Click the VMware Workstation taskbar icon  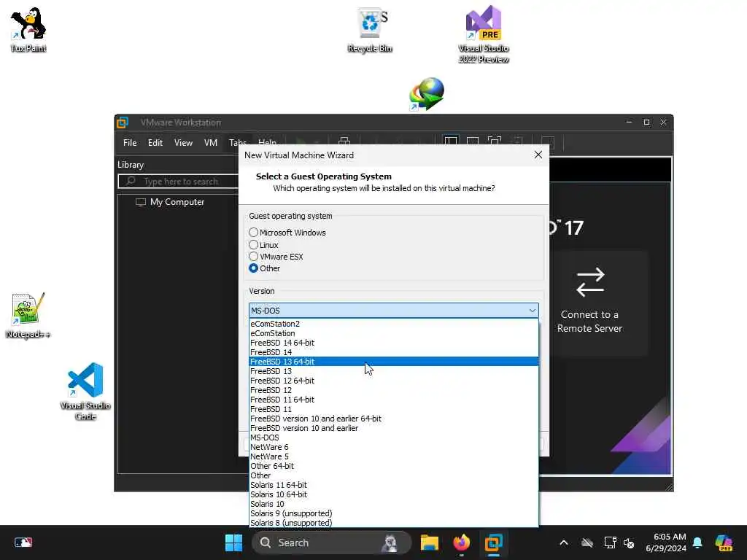tap(494, 542)
